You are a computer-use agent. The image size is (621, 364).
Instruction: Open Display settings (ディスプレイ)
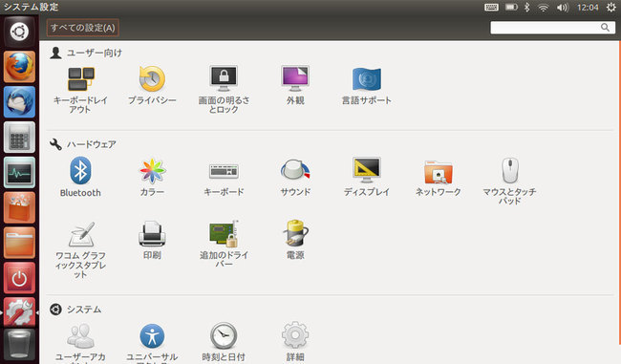click(x=367, y=177)
